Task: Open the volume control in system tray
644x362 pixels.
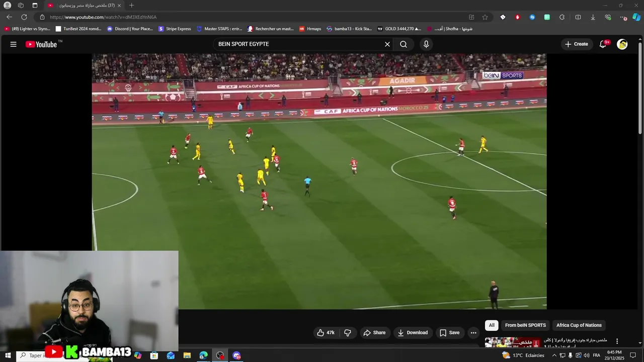Action: pos(587,355)
